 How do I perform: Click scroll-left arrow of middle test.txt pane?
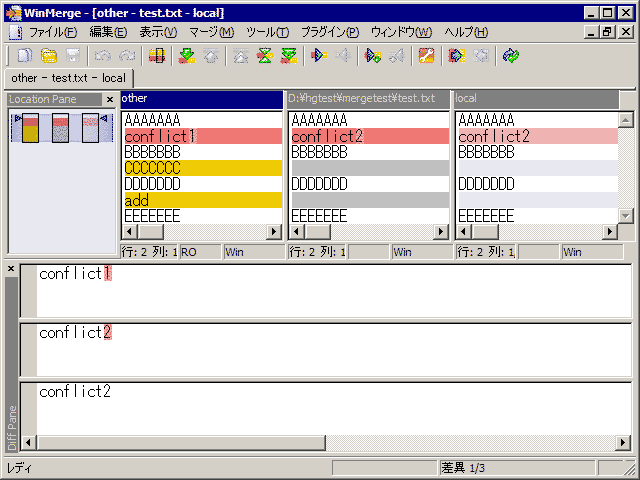(x=296, y=232)
